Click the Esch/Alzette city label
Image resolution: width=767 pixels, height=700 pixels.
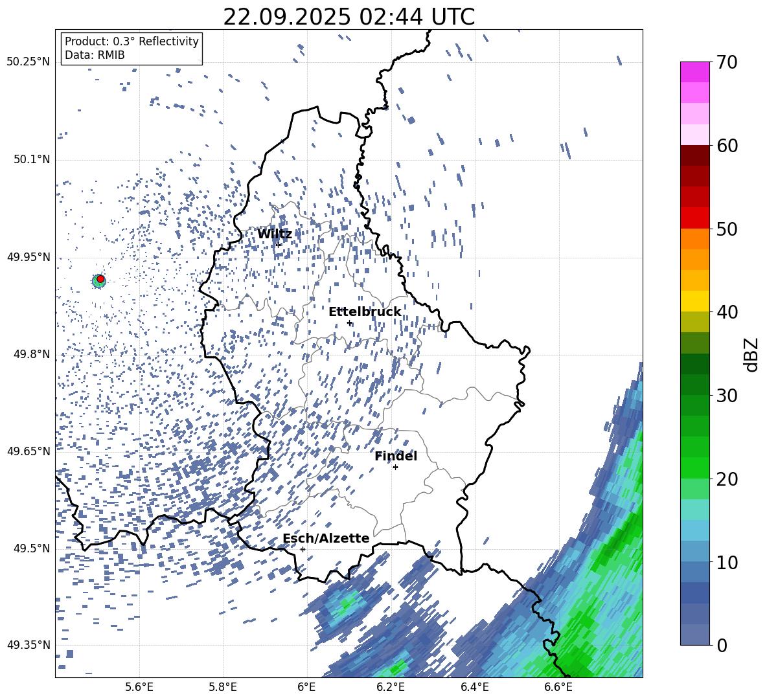[x=326, y=538]
